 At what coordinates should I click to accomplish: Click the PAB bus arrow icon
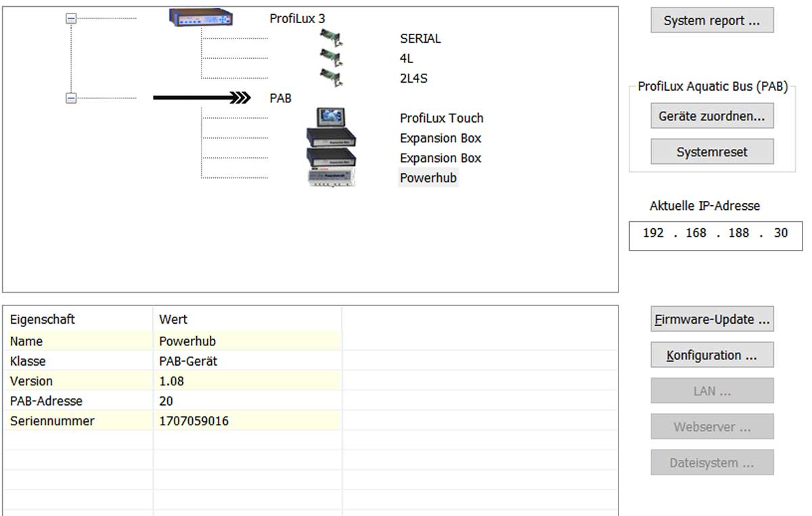(202, 98)
